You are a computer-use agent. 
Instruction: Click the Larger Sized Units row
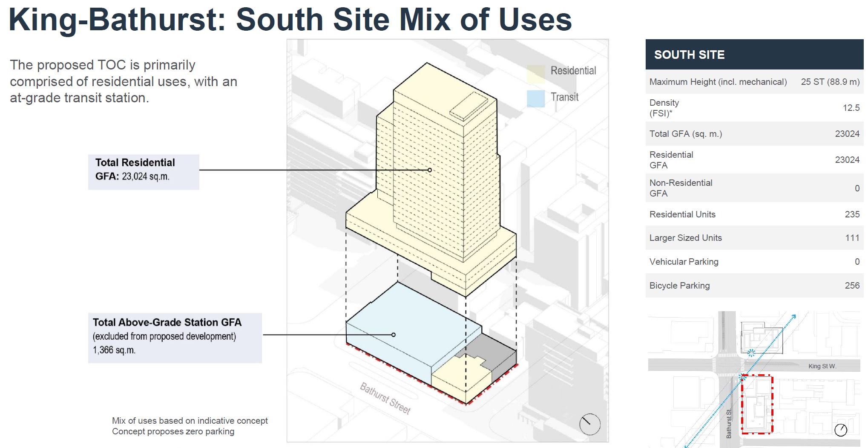[x=754, y=238]
